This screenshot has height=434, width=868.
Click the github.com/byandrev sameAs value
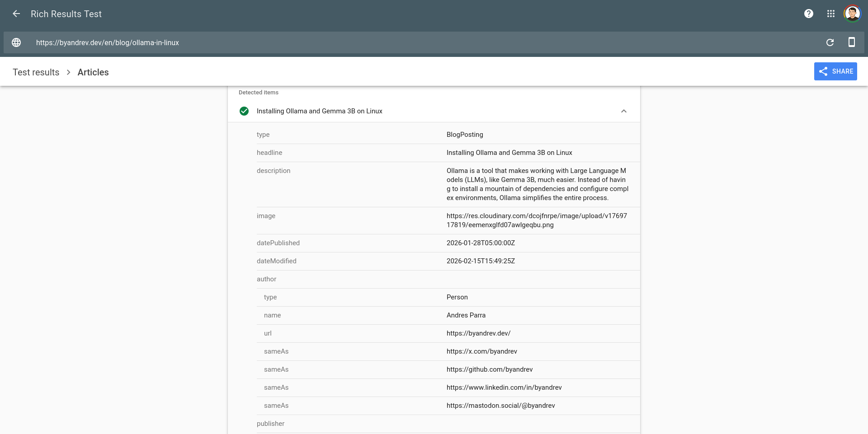point(490,369)
